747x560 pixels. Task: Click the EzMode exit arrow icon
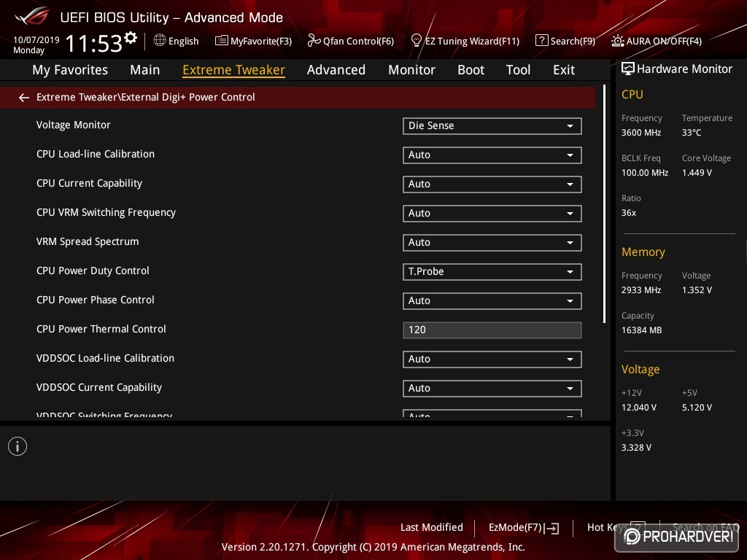(x=551, y=528)
